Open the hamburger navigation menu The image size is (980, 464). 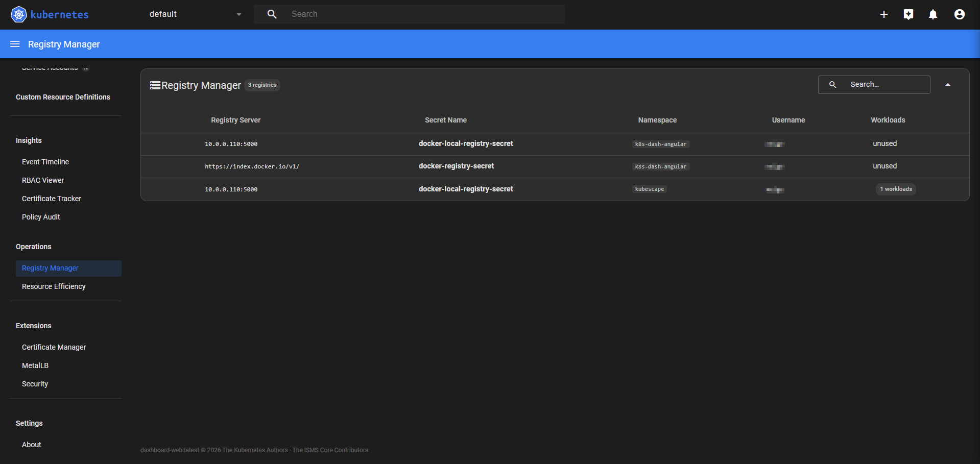point(15,44)
